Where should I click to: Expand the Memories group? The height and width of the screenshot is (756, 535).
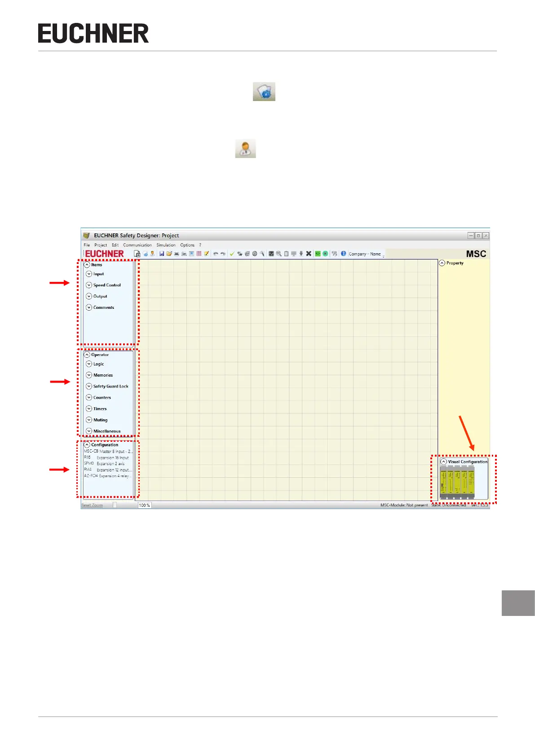pyautogui.click(x=89, y=375)
